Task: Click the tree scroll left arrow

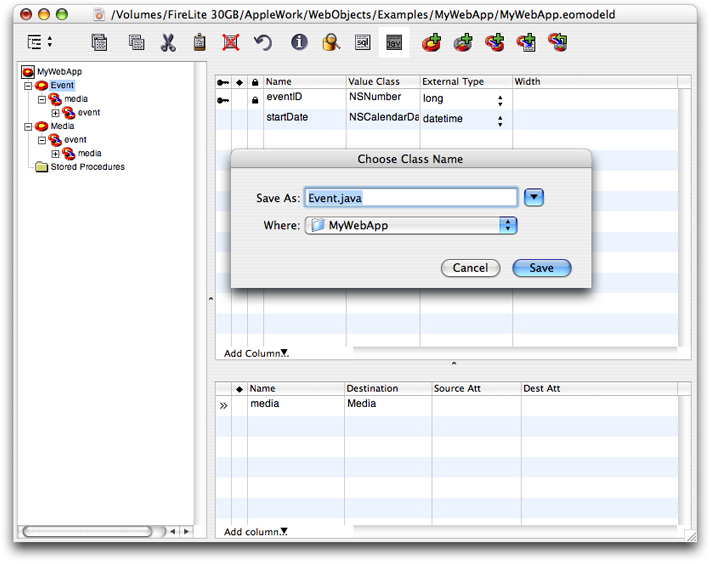Action: (x=172, y=531)
